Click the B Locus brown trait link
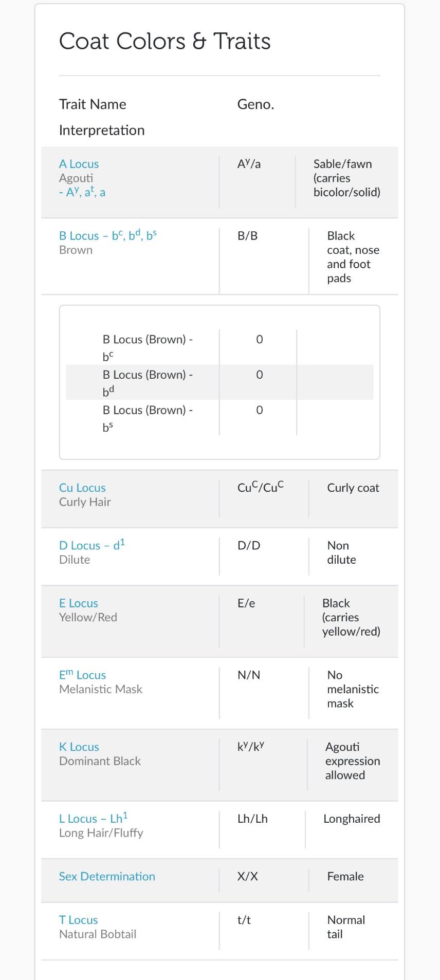440x980 pixels. 107,236
